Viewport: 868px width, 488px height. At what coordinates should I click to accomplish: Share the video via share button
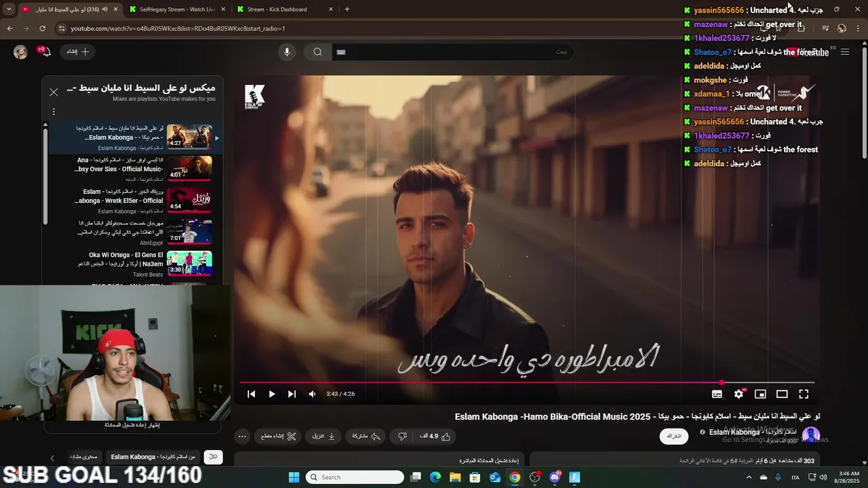pyautogui.click(x=366, y=436)
